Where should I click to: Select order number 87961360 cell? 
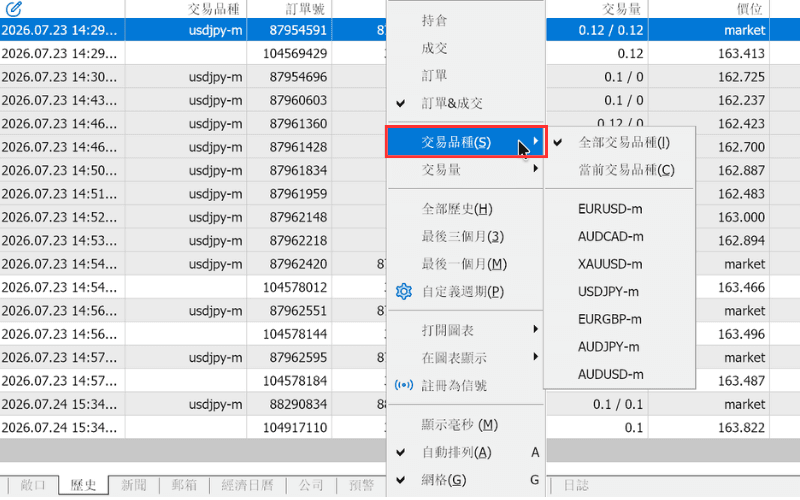point(298,124)
